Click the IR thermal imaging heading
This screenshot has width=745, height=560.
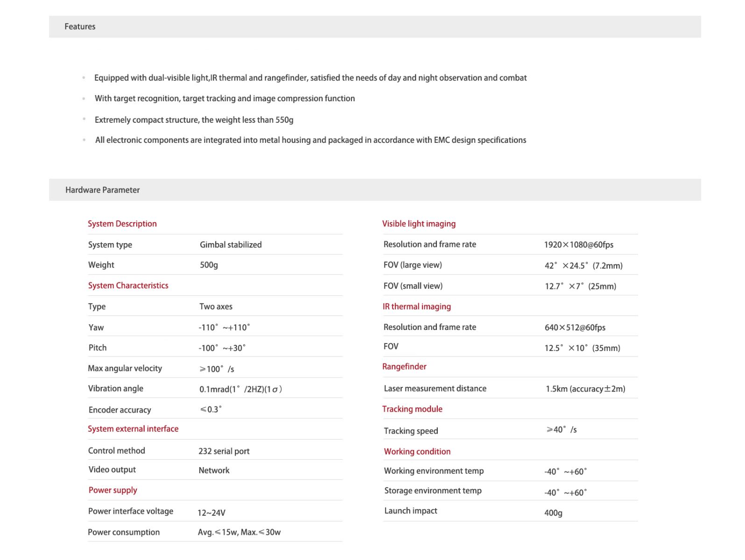(x=417, y=307)
